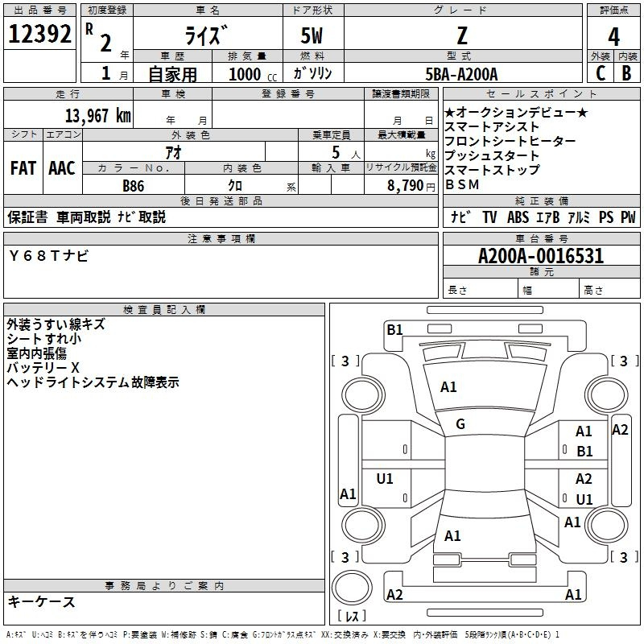Click the フロントシートヒーター sales point
Image resolution: width=644 pixels, height=644 pixels.
click(x=510, y=141)
